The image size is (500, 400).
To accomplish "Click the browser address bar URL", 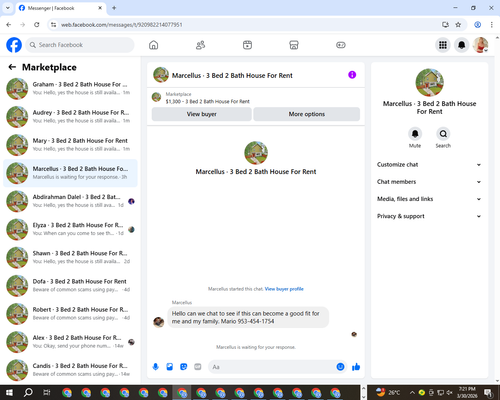I will click(x=122, y=25).
